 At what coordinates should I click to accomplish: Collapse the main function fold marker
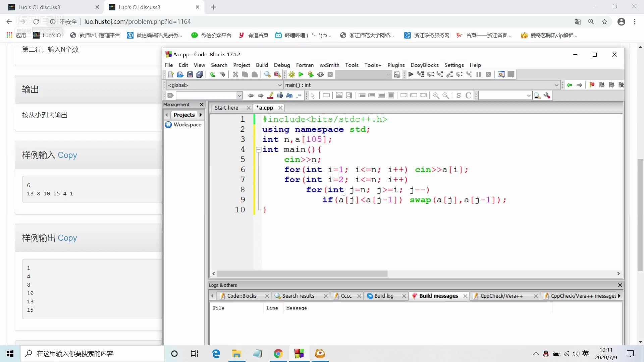click(x=258, y=150)
